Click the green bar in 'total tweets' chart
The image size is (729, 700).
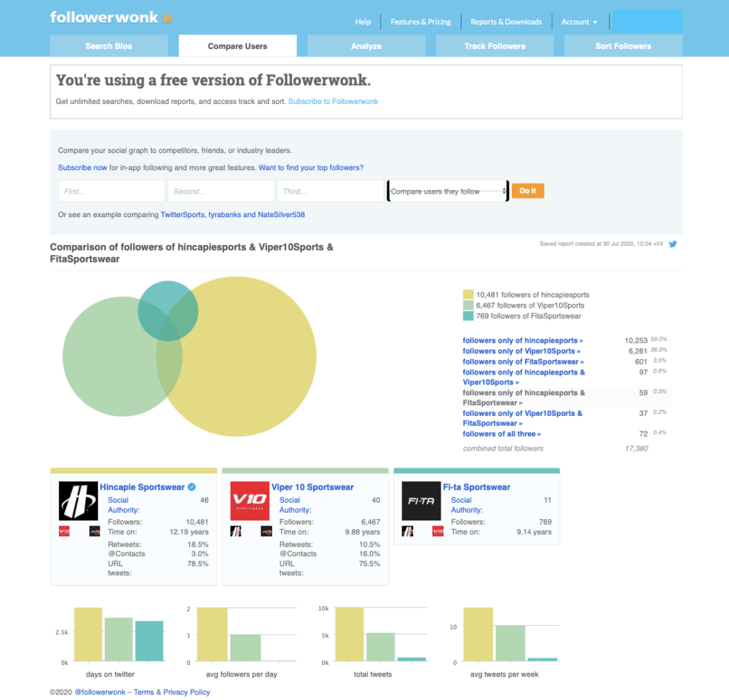380,647
